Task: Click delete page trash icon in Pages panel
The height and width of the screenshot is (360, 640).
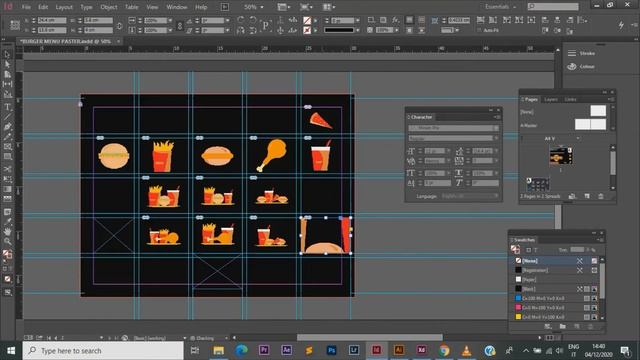Action: click(x=601, y=196)
